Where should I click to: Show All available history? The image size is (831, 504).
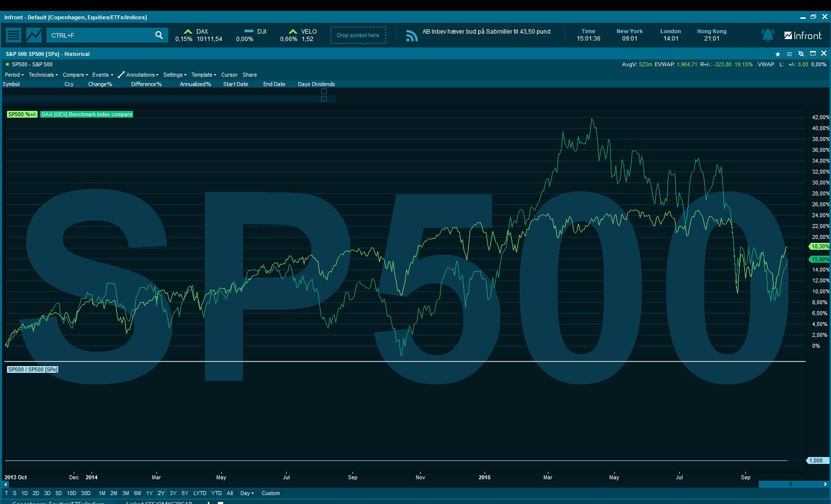[230, 493]
